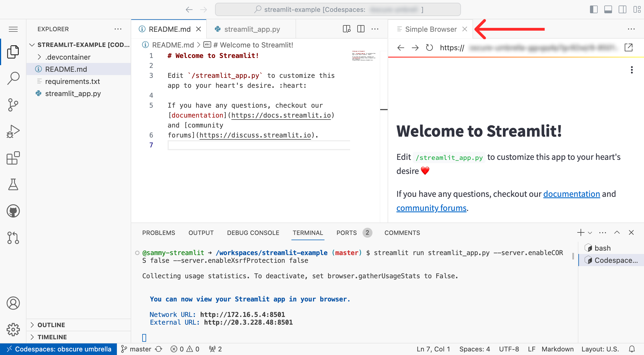Open the Testing flask view
The width and height of the screenshot is (644, 355).
point(13,184)
